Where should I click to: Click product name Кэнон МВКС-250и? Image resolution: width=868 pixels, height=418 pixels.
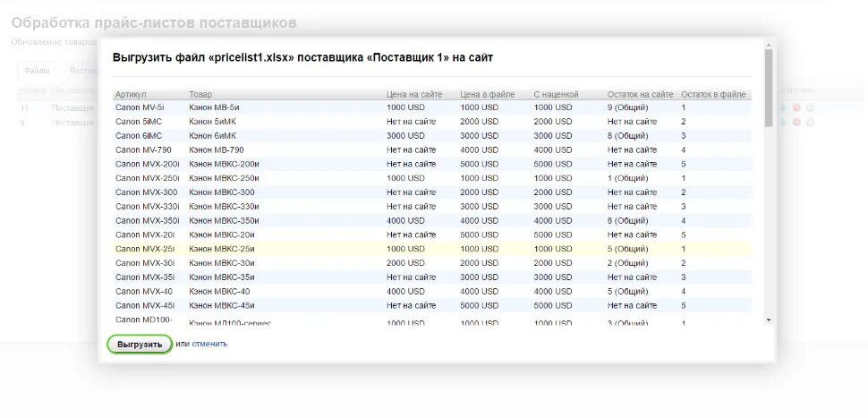(x=225, y=178)
